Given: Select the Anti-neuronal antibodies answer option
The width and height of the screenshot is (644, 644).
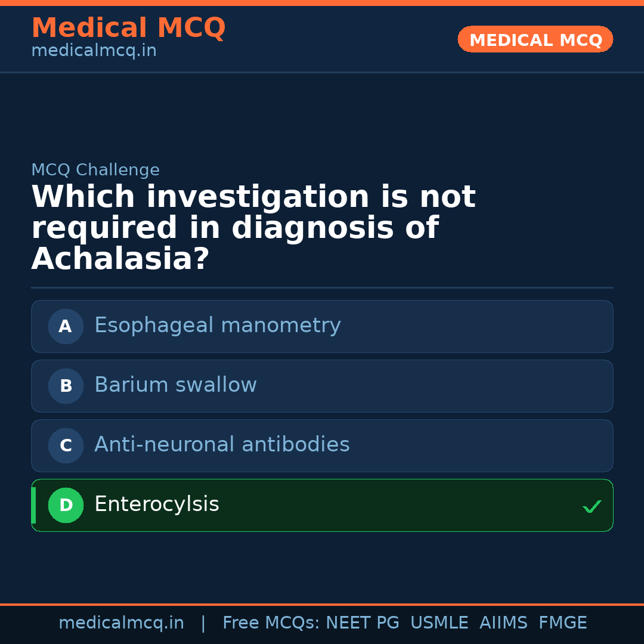Looking at the screenshot, I should [322, 445].
